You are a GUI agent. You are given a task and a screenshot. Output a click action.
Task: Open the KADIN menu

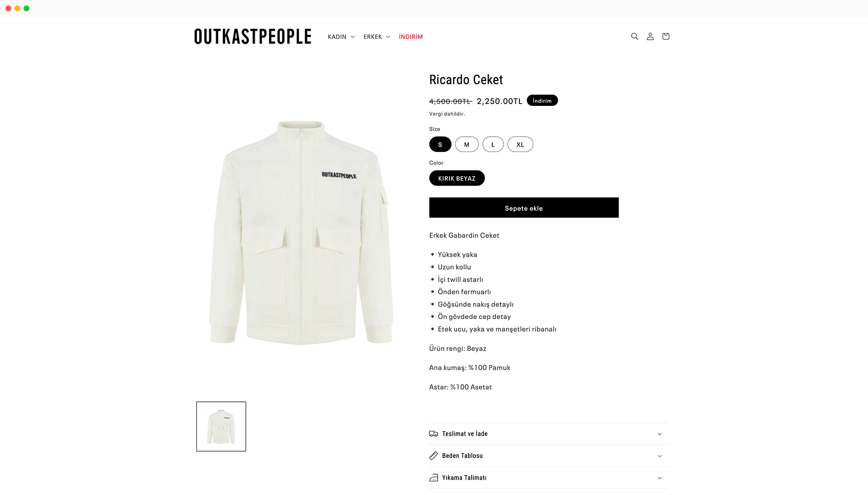point(341,37)
